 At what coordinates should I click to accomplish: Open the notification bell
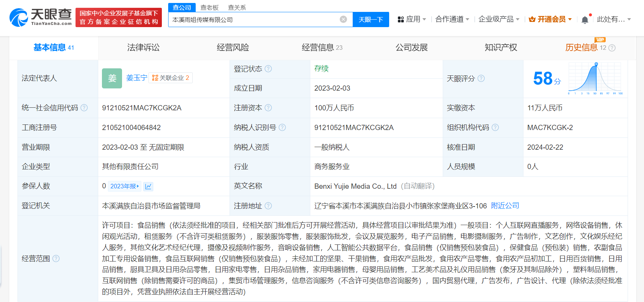pos(585,20)
